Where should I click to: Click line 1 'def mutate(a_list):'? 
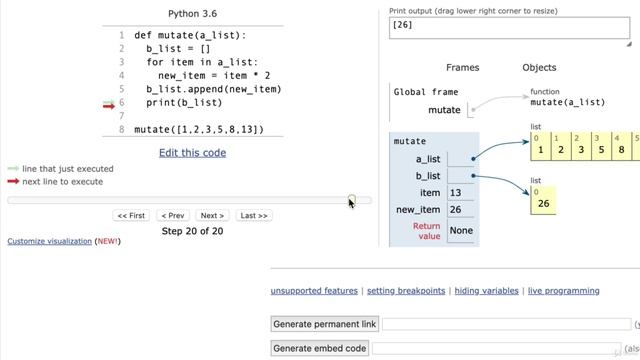pyautogui.click(x=190, y=35)
